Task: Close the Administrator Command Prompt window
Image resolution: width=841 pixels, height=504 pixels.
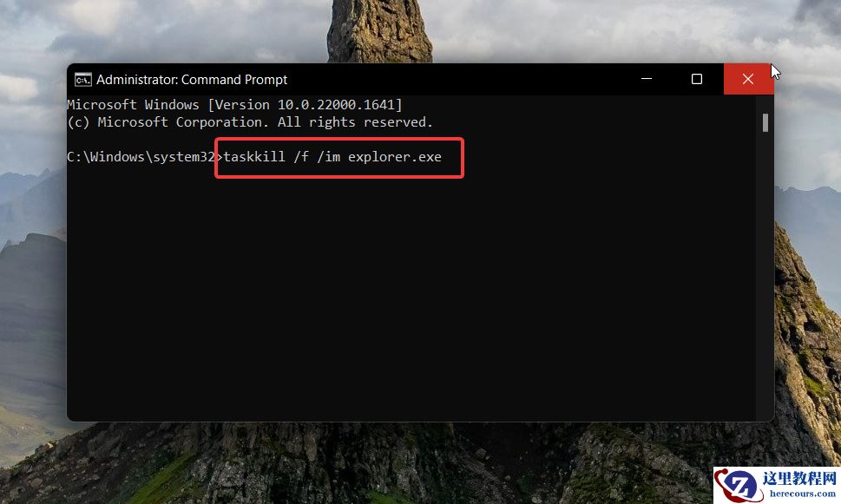Action: tap(748, 79)
